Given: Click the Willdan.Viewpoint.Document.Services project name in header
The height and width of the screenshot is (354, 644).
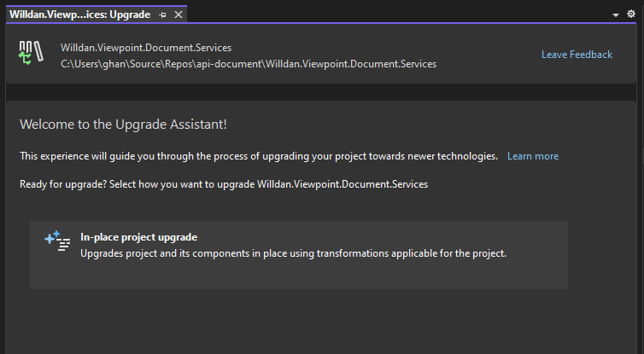Looking at the screenshot, I should (146, 48).
